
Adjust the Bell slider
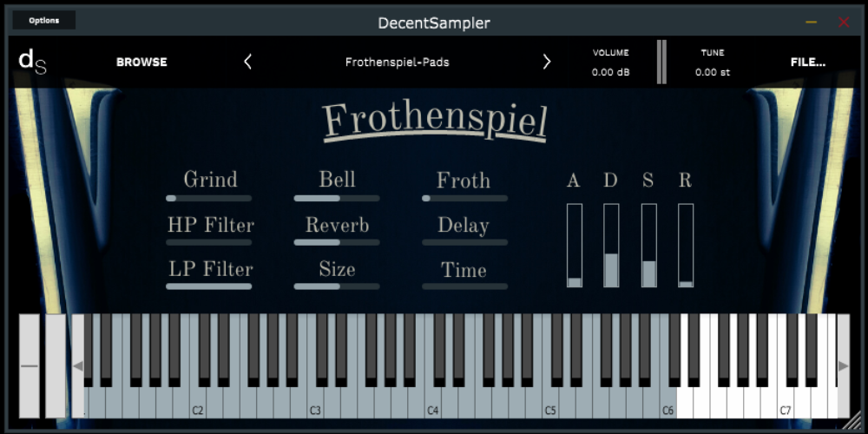(x=337, y=198)
